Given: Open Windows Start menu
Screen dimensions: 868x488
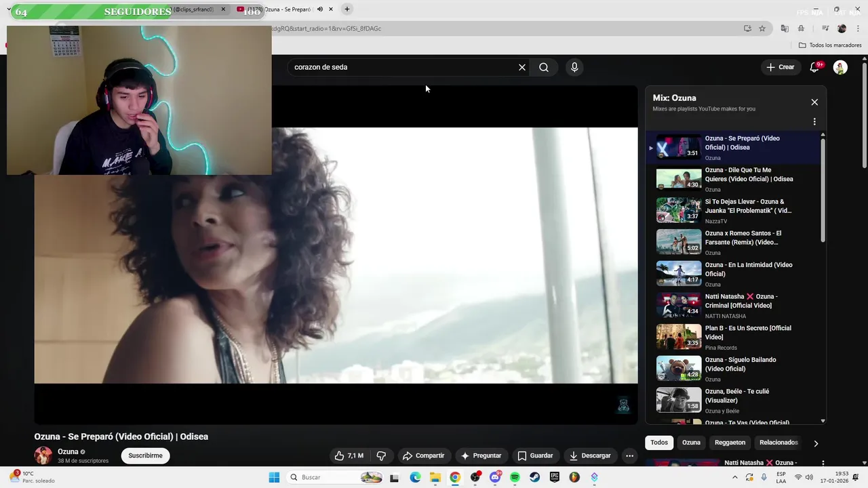Looking at the screenshot, I should (274, 477).
